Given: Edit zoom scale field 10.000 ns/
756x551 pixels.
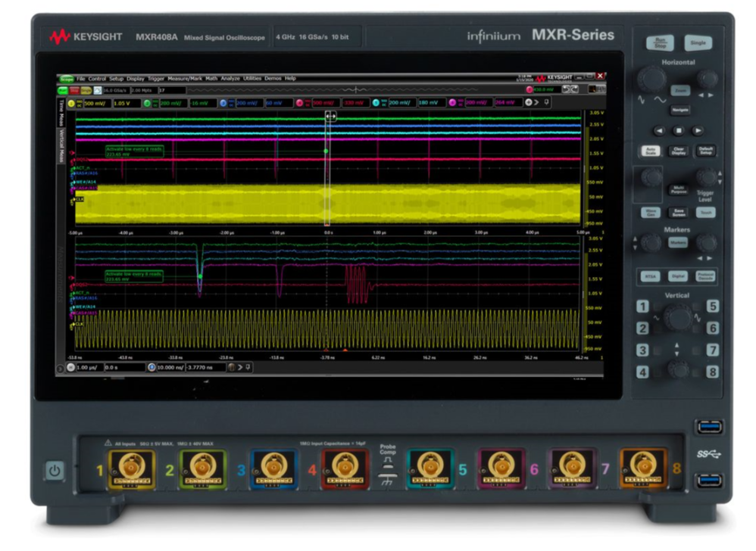Looking at the screenshot, I should (x=170, y=368).
